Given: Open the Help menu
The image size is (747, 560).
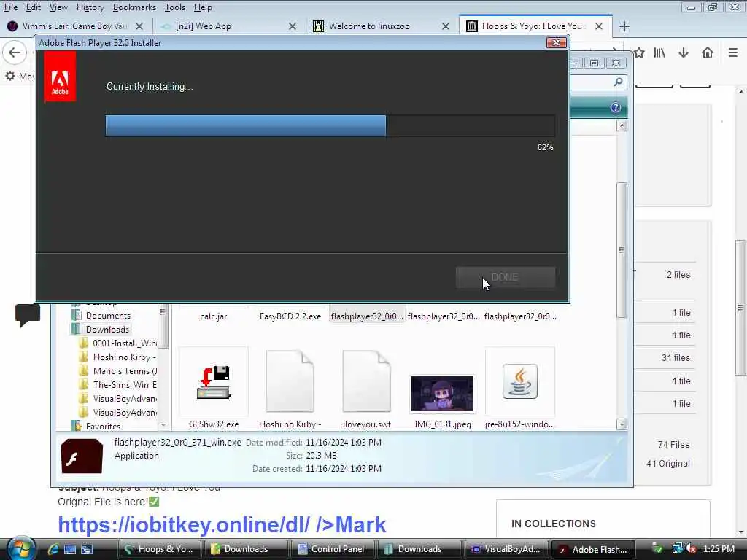Looking at the screenshot, I should (x=203, y=7).
